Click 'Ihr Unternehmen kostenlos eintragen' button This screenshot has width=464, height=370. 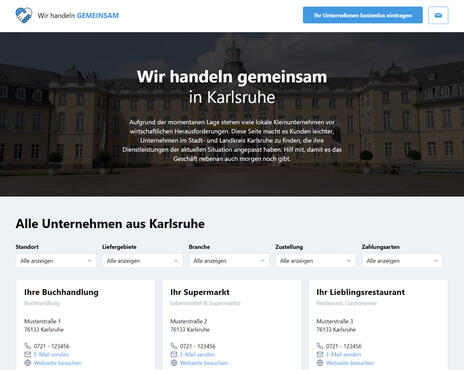363,15
